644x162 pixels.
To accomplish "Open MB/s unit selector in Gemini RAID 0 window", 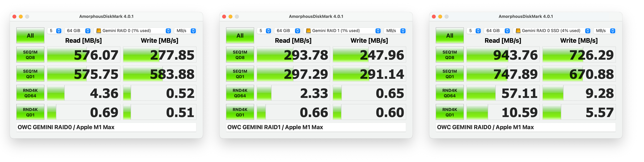I will (186, 31).
